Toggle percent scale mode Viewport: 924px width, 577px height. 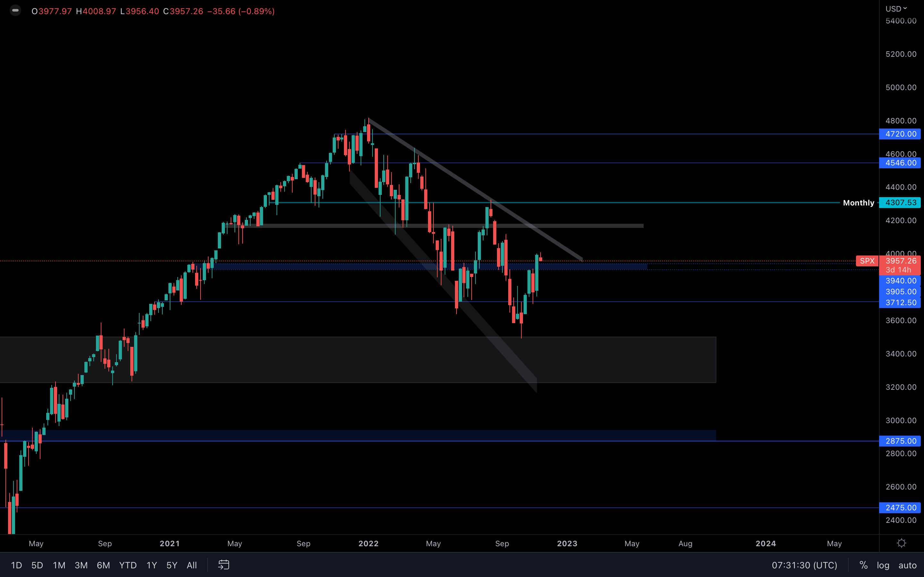[863, 565]
